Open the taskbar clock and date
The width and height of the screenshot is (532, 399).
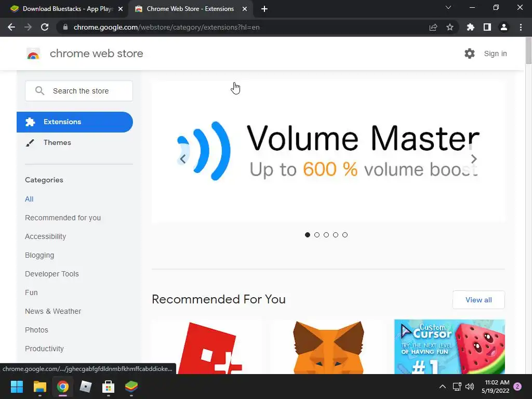pos(496,387)
